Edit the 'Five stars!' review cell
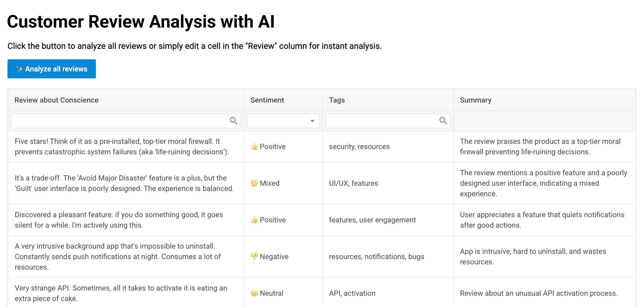 click(x=122, y=147)
